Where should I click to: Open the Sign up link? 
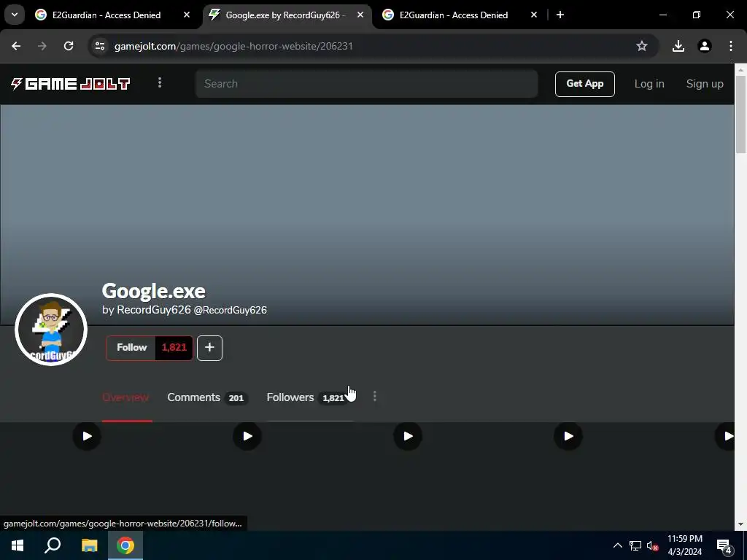(x=705, y=84)
